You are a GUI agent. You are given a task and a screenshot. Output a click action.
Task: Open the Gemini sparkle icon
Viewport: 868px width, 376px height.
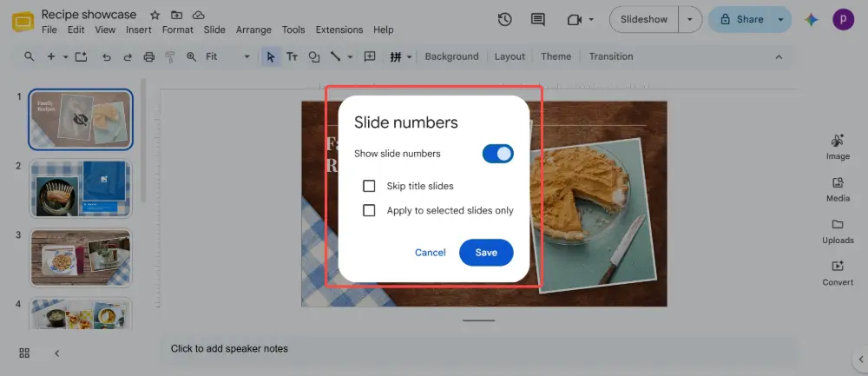tap(812, 20)
